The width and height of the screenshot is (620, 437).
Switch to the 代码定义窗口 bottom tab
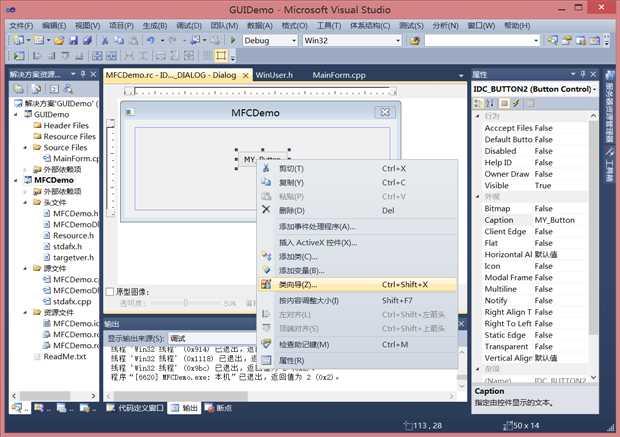tap(136, 408)
